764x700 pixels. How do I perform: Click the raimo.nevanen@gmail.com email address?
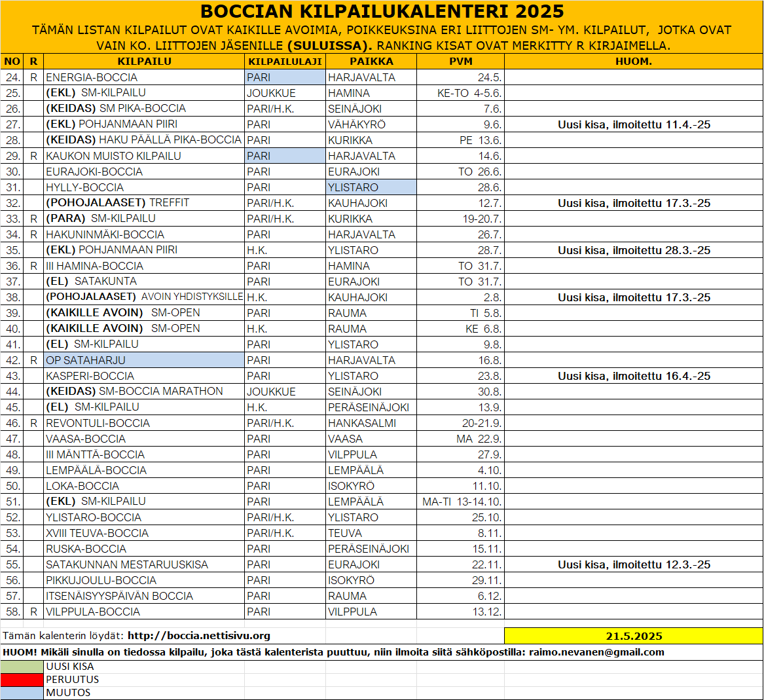pos(596,652)
